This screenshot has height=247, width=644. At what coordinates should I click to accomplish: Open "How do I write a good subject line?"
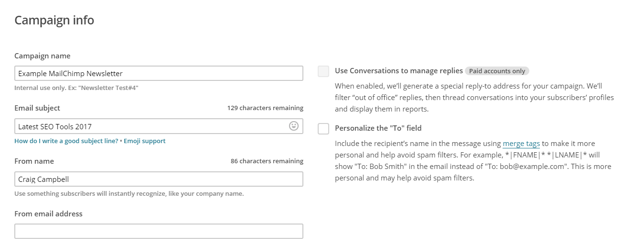point(66,141)
